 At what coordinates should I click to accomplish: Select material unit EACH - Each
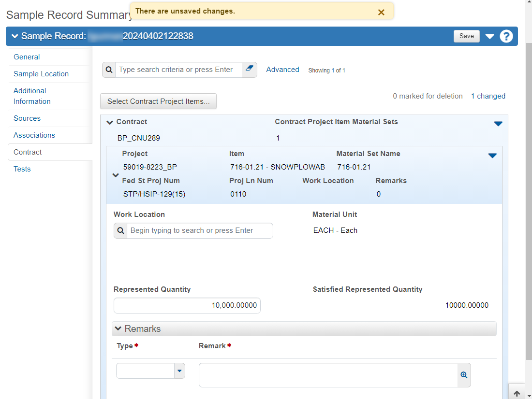335,230
